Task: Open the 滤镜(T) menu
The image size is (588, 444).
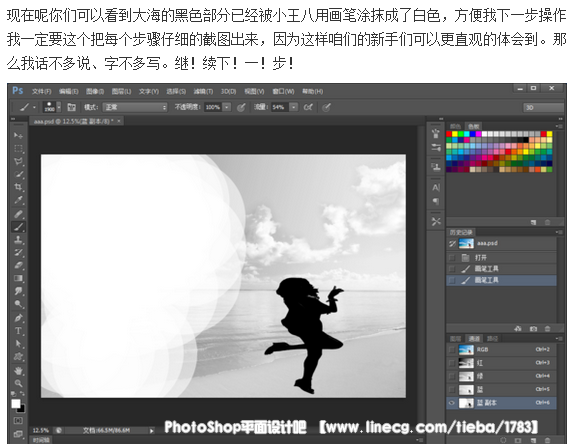Action: [x=203, y=92]
